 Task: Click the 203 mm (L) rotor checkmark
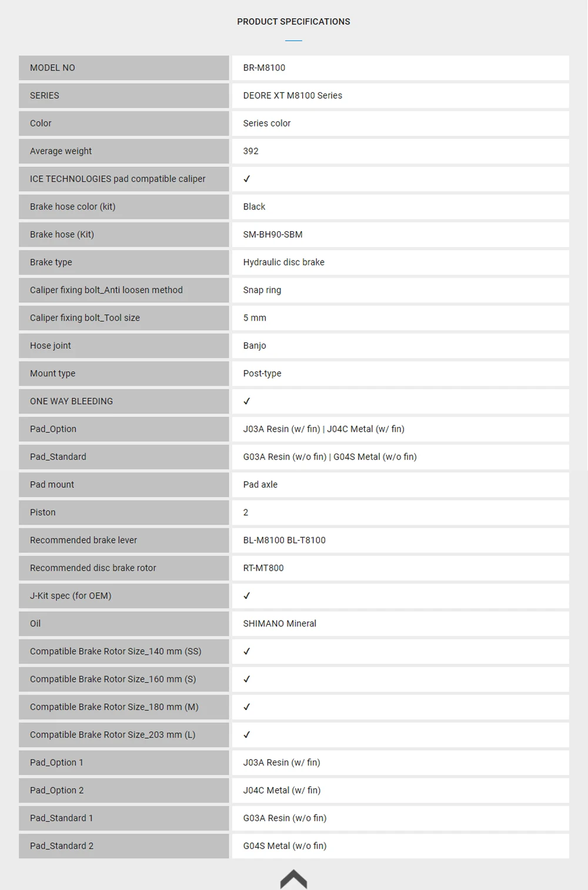[x=247, y=735]
